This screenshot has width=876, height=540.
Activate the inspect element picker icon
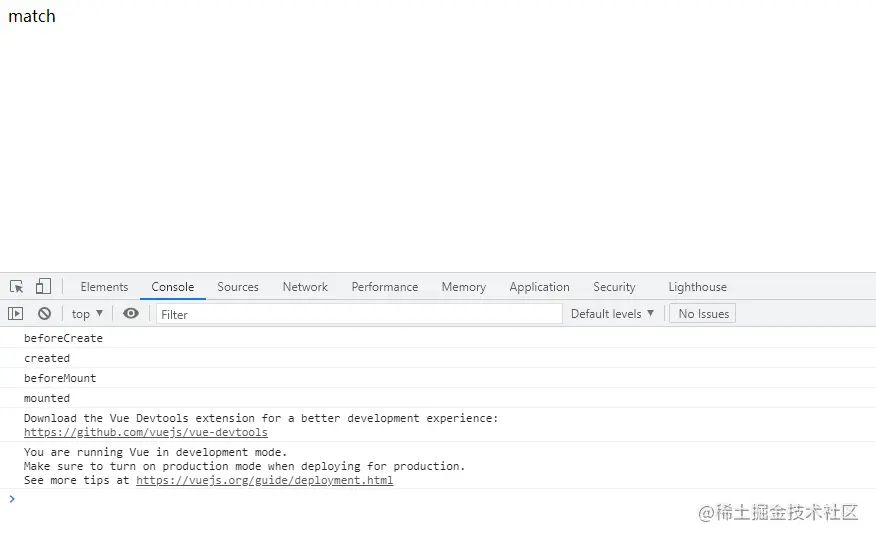pyautogui.click(x=17, y=287)
